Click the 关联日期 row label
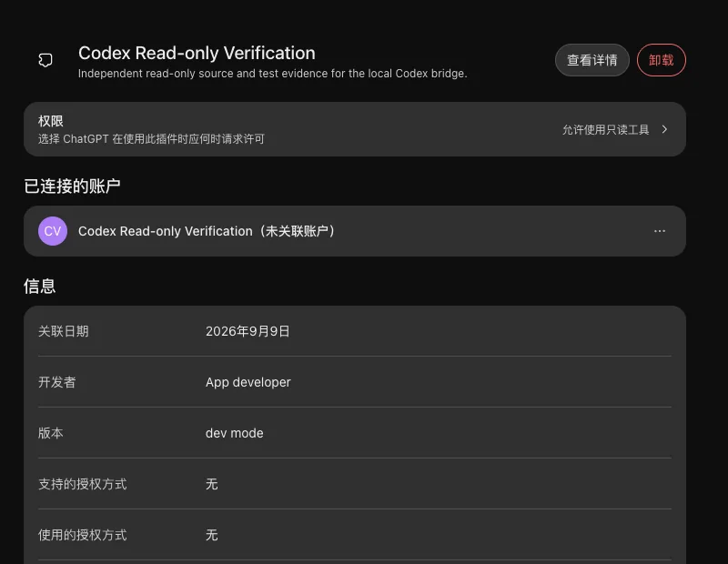This screenshot has height=564, width=728. [63, 331]
